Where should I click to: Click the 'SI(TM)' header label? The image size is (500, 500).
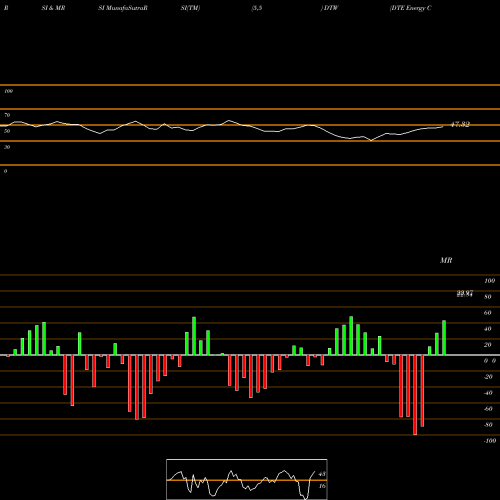pos(190,8)
